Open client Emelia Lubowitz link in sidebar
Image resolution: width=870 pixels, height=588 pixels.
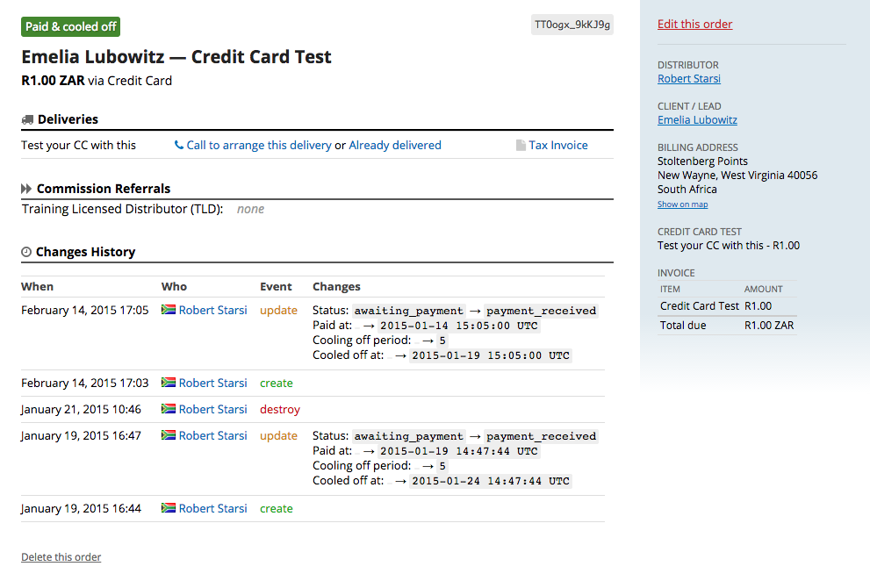coord(697,120)
